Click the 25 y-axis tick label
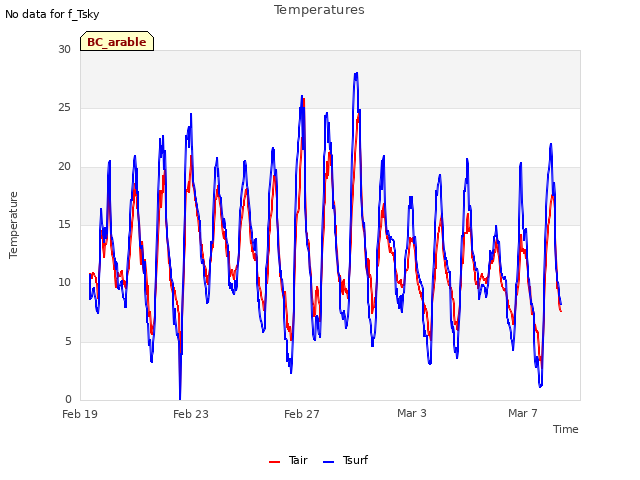 64,108
